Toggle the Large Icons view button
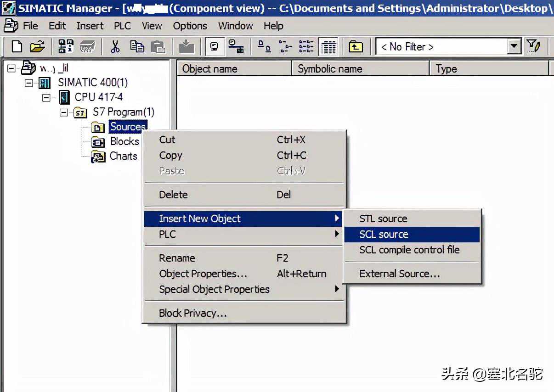Viewport: 554px width, 392px height. 264,46
